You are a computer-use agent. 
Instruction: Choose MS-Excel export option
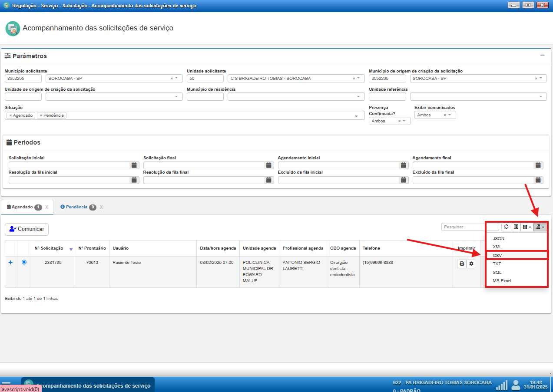click(502, 280)
